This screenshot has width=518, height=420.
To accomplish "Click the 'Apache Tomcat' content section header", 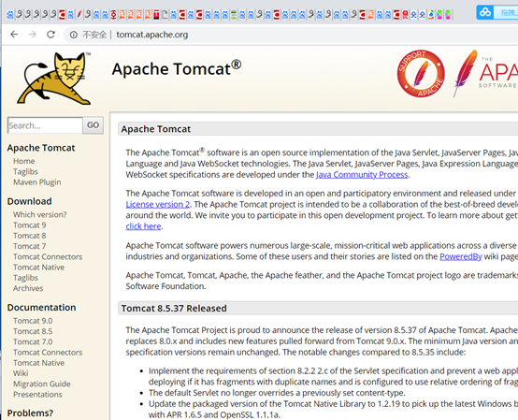I will pos(155,129).
